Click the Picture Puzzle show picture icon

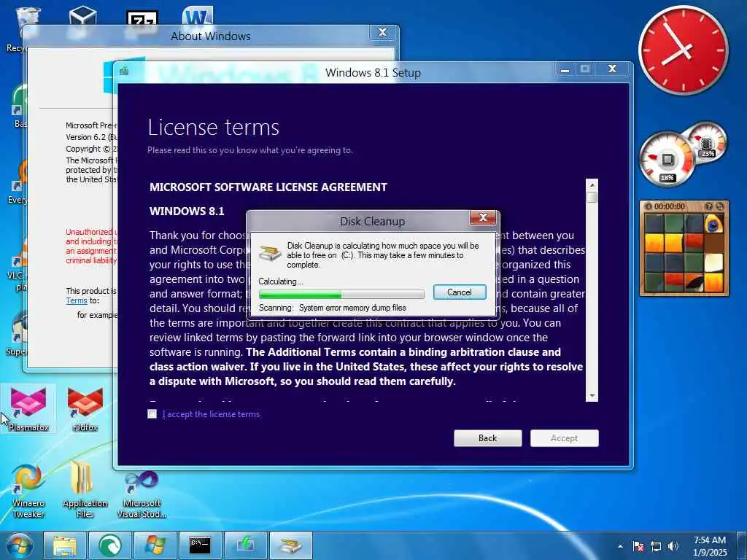709,206
